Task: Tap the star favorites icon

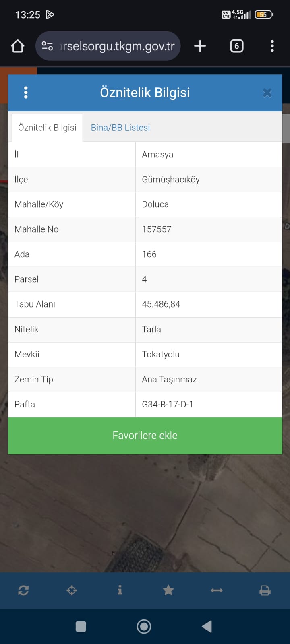Action: [x=168, y=590]
